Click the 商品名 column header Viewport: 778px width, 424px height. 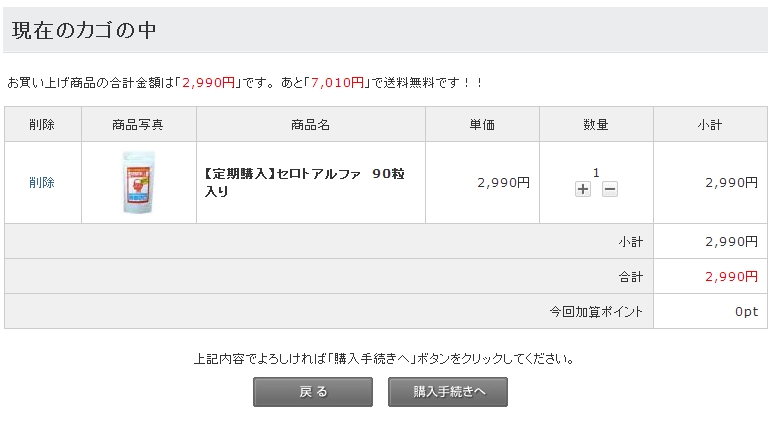311,125
